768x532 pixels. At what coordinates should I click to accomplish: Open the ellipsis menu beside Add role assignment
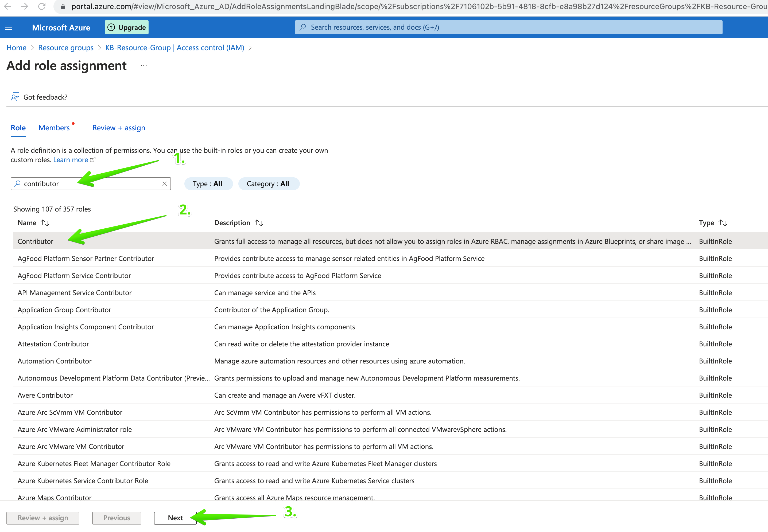[144, 66]
